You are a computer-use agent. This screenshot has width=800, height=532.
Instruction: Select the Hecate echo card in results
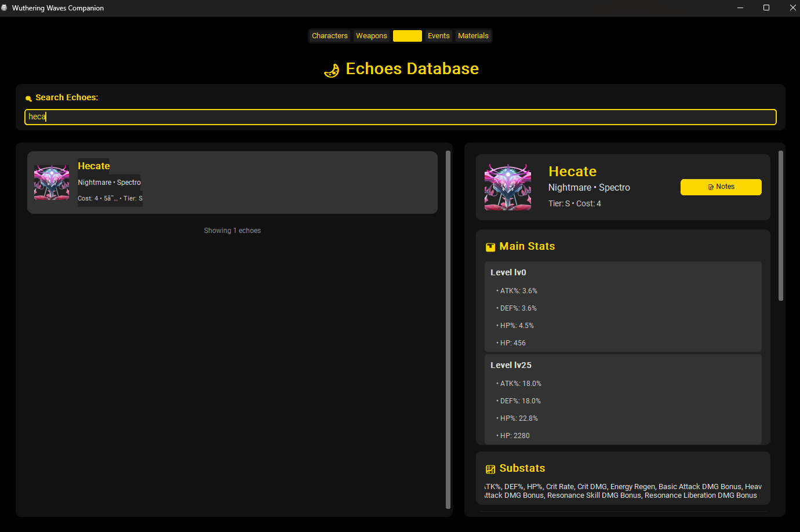tap(232, 183)
